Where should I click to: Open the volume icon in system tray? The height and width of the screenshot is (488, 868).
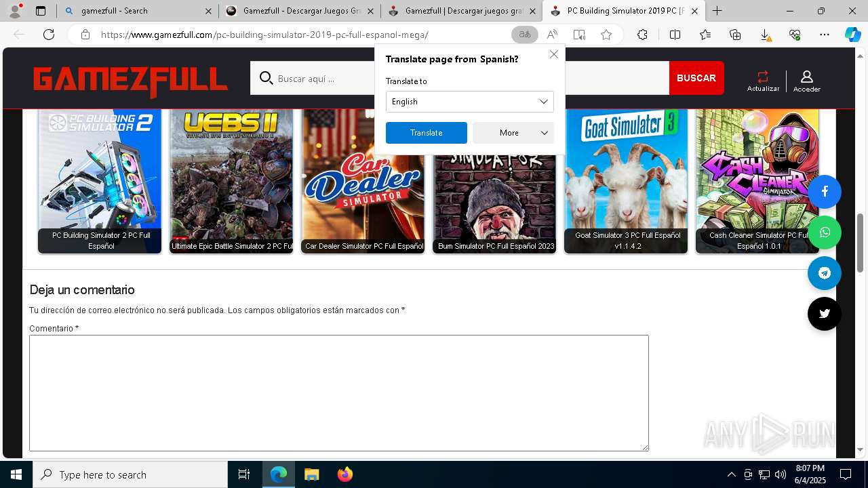click(x=780, y=474)
